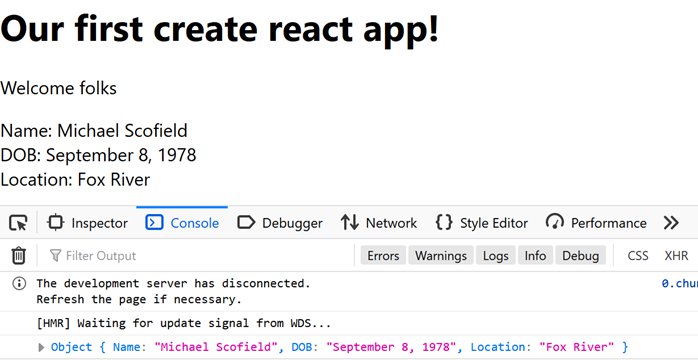The width and height of the screenshot is (698, 360).
Task: Click the Inspector tab icon
Action: (56, 222)
